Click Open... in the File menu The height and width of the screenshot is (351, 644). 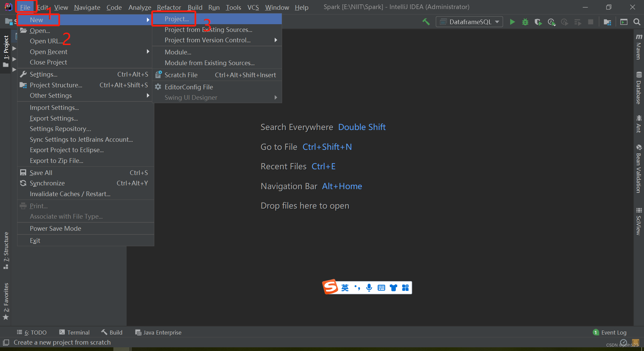point(86,31)
